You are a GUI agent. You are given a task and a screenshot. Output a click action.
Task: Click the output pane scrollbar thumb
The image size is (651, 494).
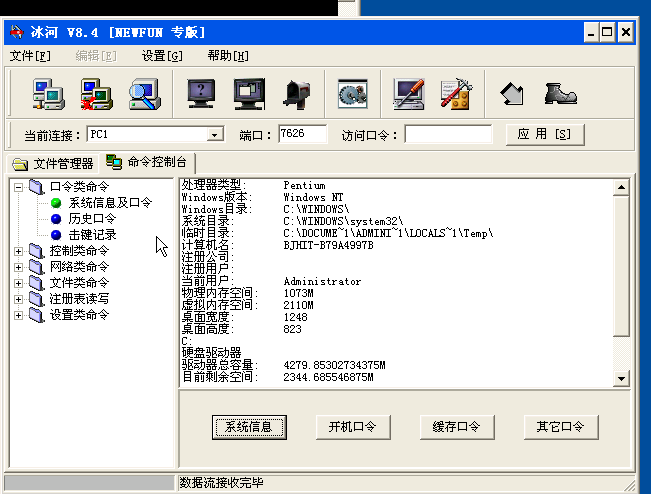pyautogui.click(x=622, y=266)
